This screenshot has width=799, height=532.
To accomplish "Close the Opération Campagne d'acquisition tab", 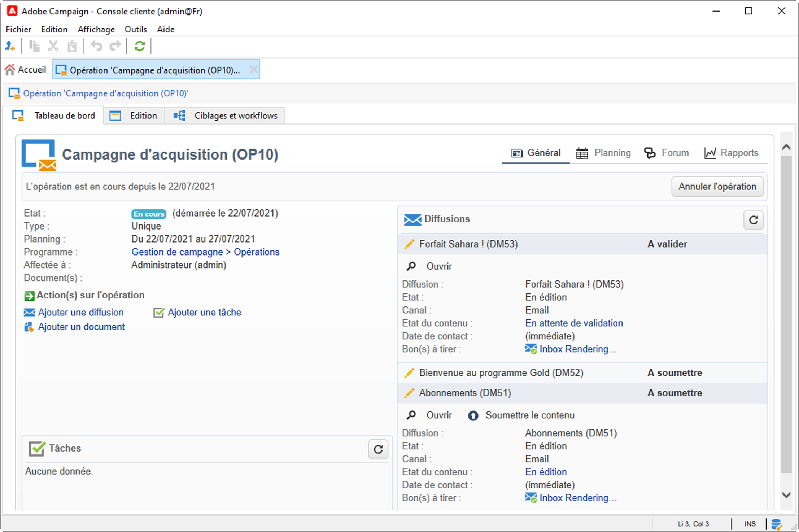I will (254, 69).
